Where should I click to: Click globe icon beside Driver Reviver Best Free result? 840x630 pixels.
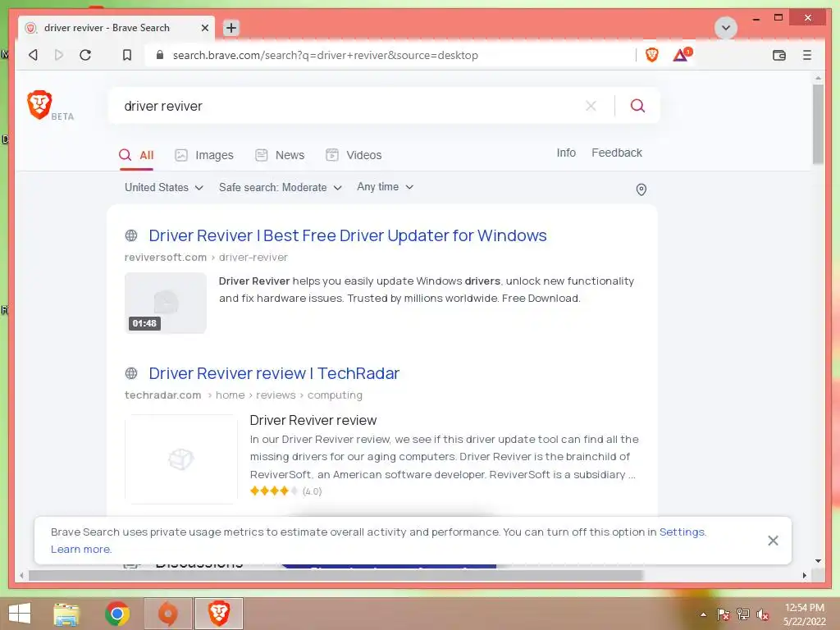point(131,235)
